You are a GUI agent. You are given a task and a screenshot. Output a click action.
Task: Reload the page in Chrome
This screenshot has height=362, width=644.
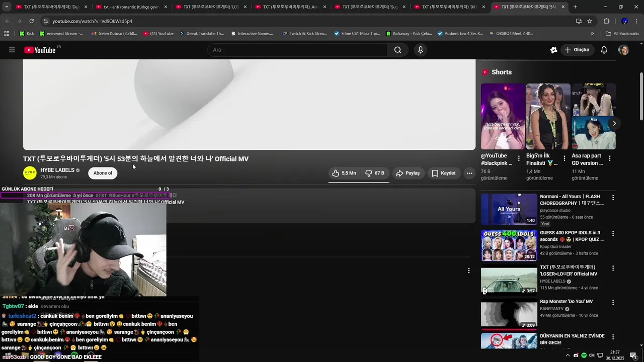coord(31,21)
